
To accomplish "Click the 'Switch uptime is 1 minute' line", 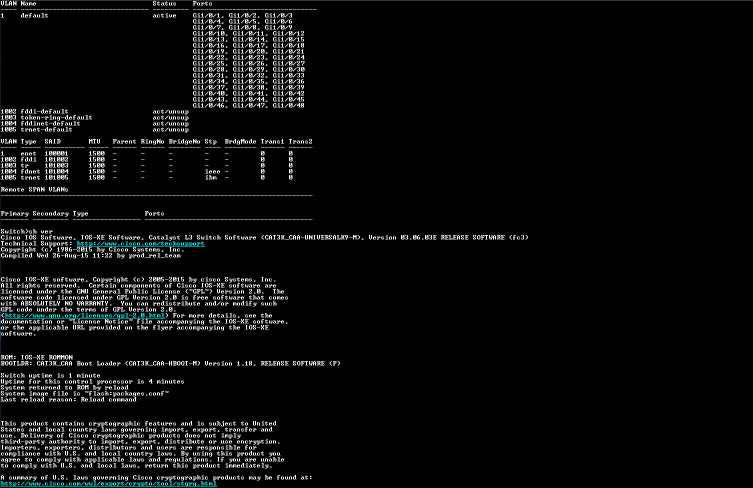I will point(50,376).
